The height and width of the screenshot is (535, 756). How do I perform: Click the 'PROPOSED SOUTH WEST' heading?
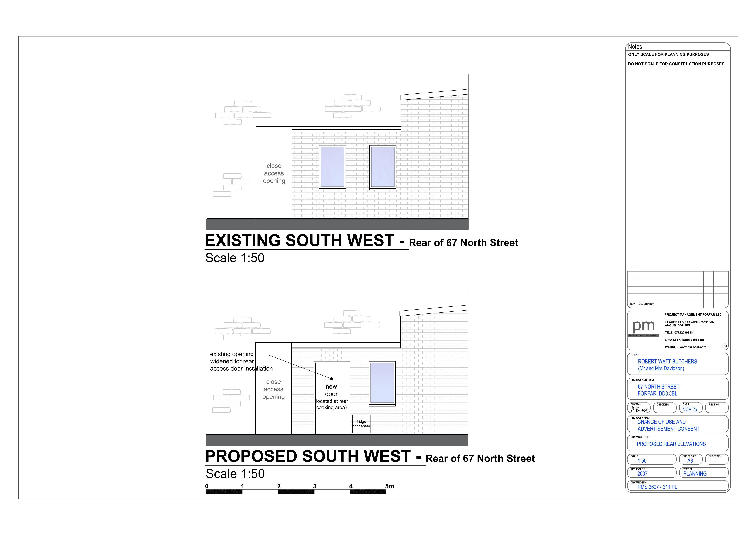[x=307, y=456]
